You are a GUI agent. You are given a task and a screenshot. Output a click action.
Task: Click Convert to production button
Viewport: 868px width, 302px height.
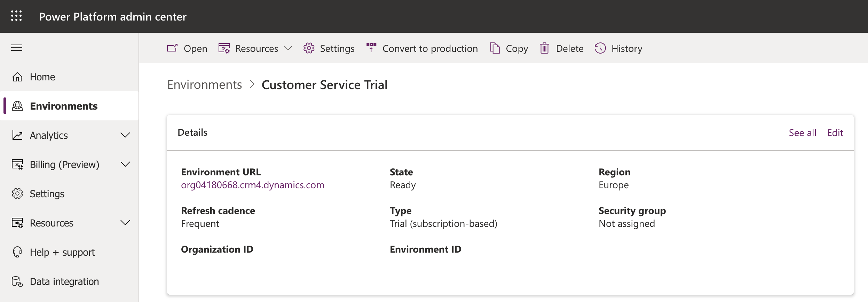click(x=422, y=48)
